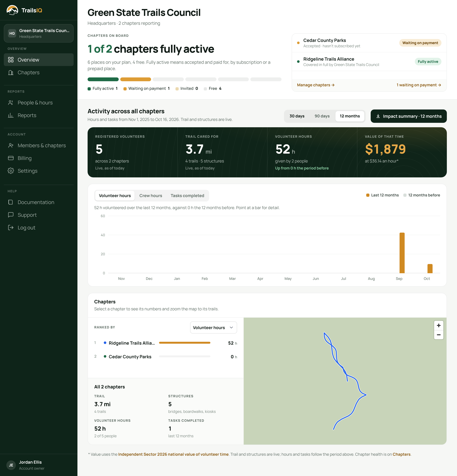Image resolution: width=457 pixels, height=476 pixels.
Task: Click the Billing card icon
Action: click(11, 158)
